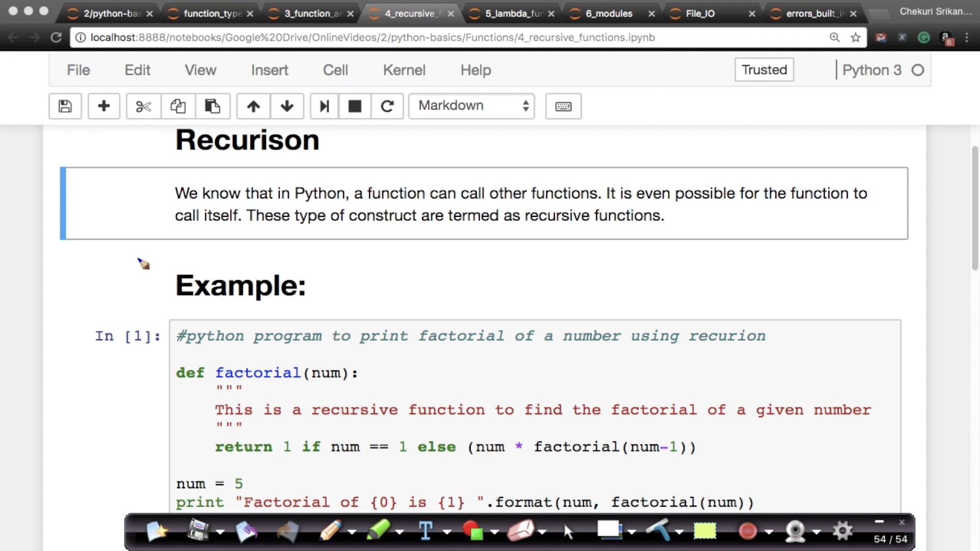This screenshot has width=980, height=551.
Task: Insert a new cell with the plus icon
Action: 104,106
